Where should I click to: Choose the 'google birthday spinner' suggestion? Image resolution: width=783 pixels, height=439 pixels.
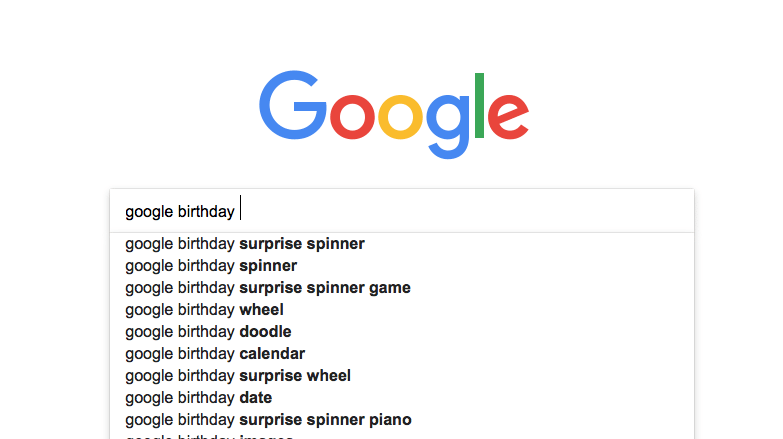402,266
